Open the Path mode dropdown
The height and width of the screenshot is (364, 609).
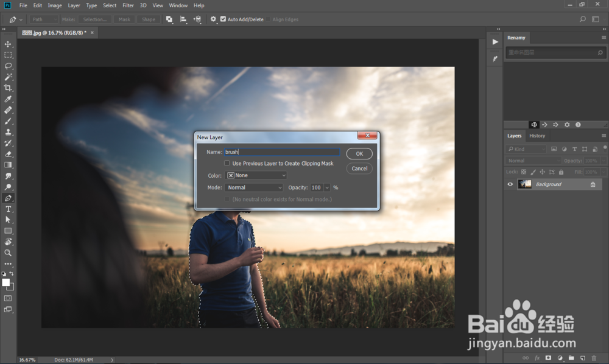tap(43, 19)
